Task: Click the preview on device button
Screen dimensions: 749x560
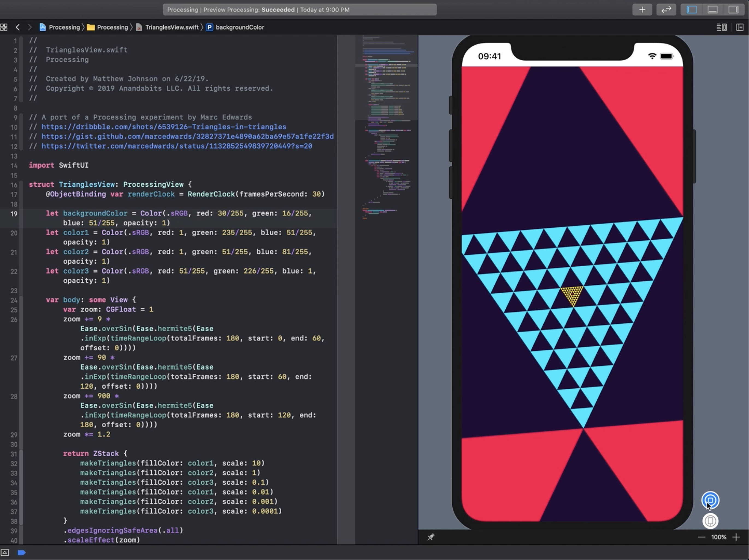Action: click(x=710, y=521)
